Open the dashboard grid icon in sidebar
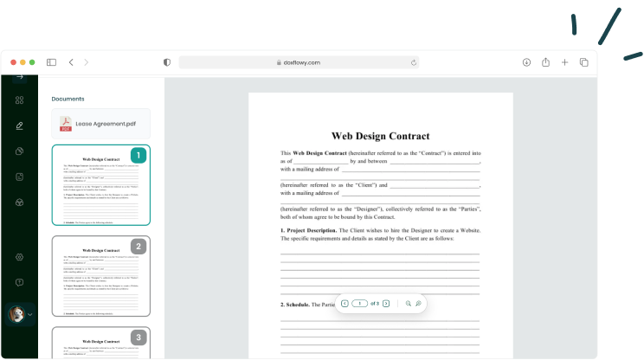Screen dimensions: 644x360 pyautogui.click(x=19, y=100)
